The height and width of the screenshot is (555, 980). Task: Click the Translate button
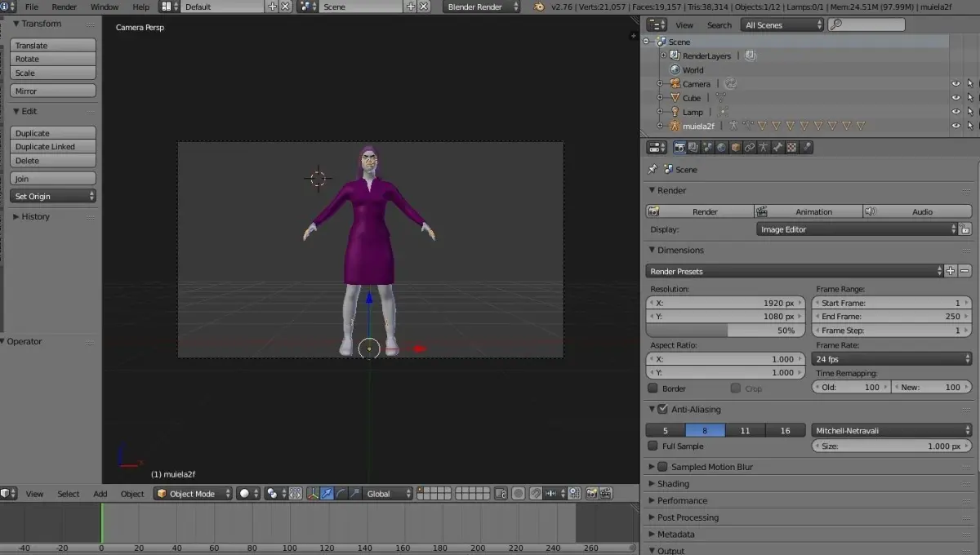pos(53,46)
